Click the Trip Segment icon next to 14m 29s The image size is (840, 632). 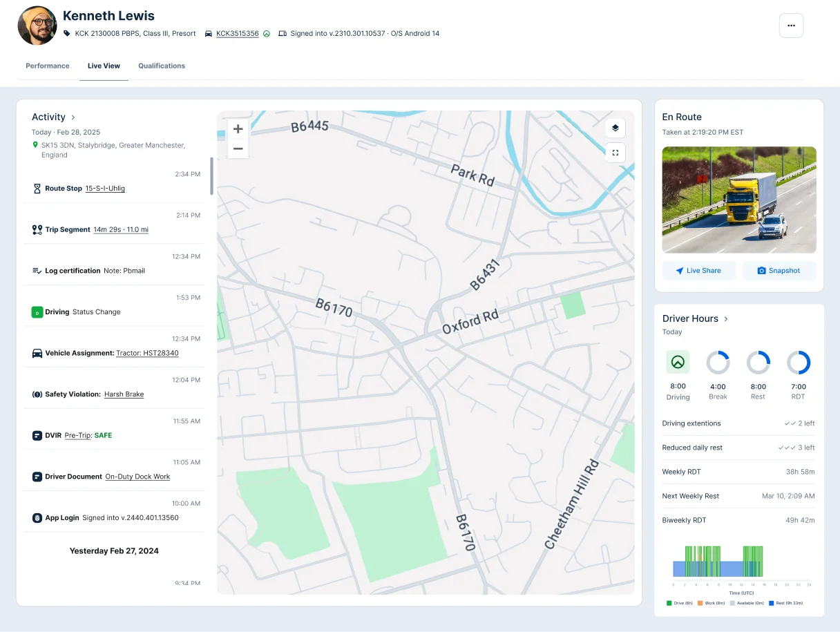(x=37, y=229)
